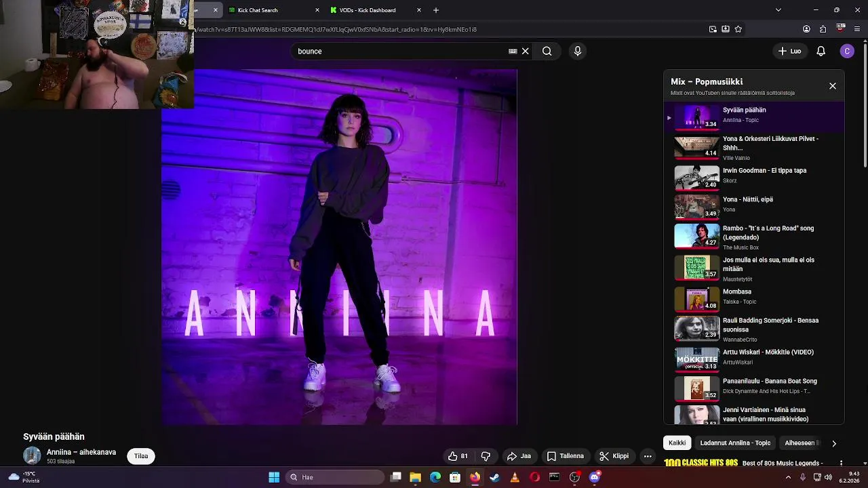Select the Kaikki filter chip
Image resolution: width=868 pixels, height=488 pixels.
[677, 443]
